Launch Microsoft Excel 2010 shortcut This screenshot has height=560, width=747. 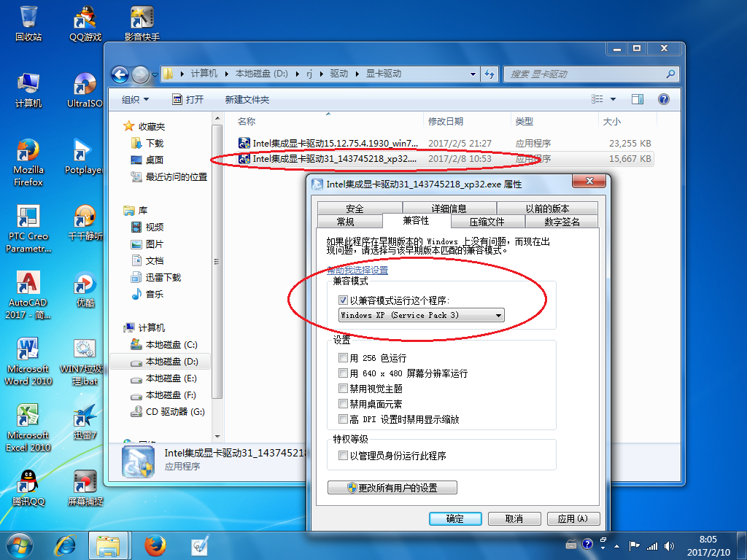28,427
